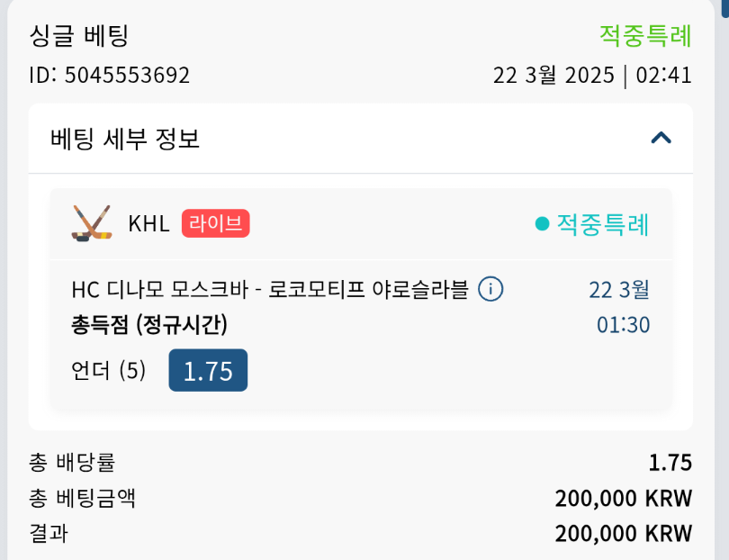
Task: Click the match start time 01:30
Action: [623, 324]
